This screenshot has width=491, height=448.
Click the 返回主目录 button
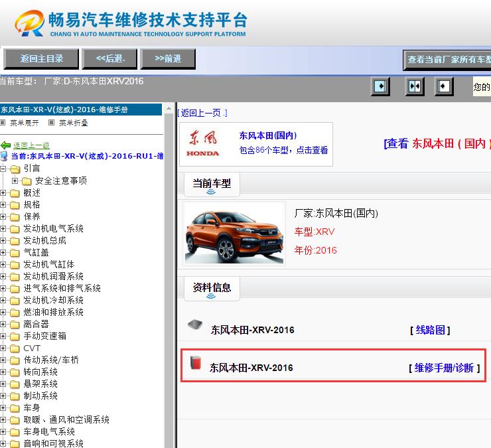point(41,59)
